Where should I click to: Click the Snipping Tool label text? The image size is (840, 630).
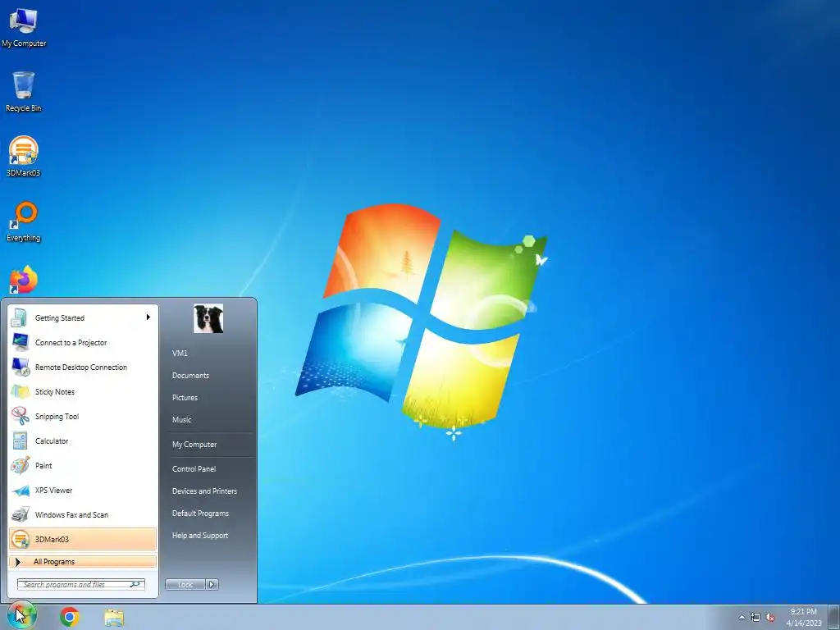click(x=57, y=416)
